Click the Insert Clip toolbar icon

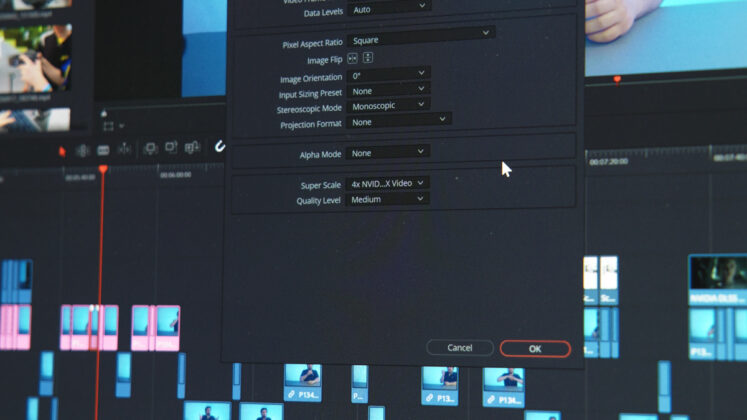(x=151, y=149)
